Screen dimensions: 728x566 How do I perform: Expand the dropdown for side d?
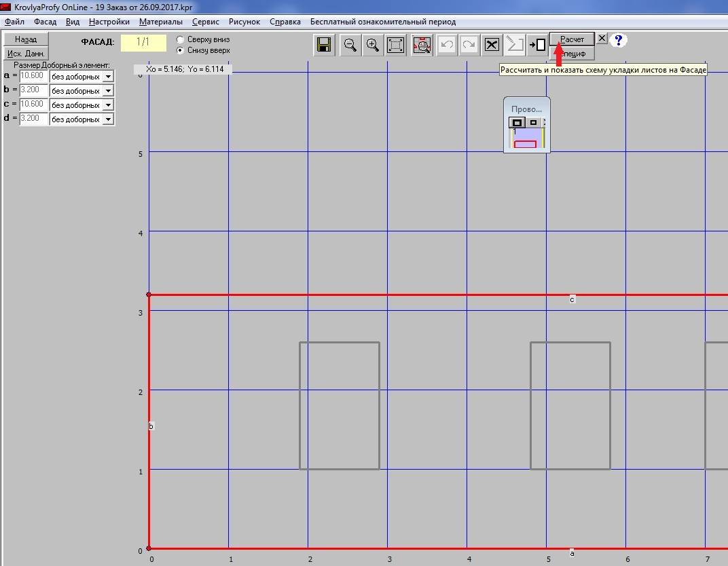click(x=108, y=119)
